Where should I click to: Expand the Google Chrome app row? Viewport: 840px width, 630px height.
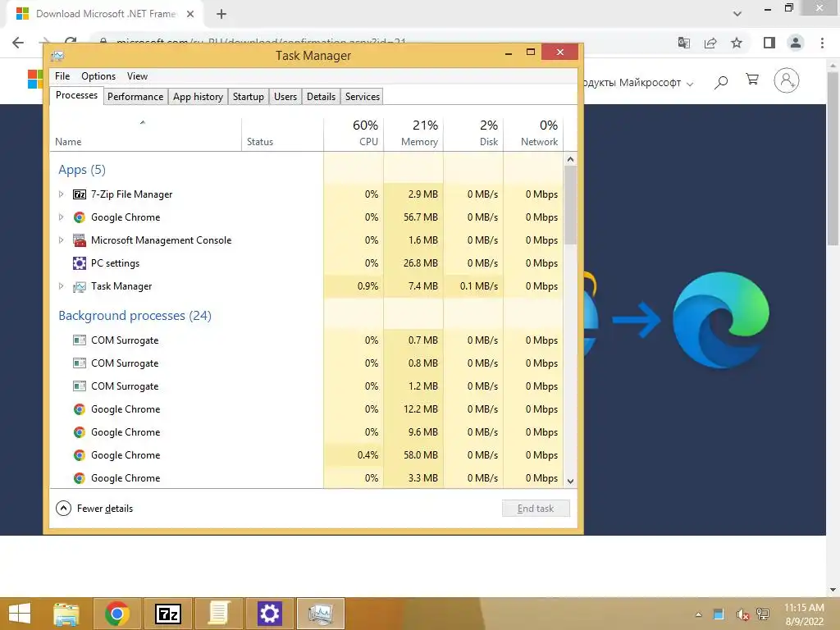click(x=61, y=217)
